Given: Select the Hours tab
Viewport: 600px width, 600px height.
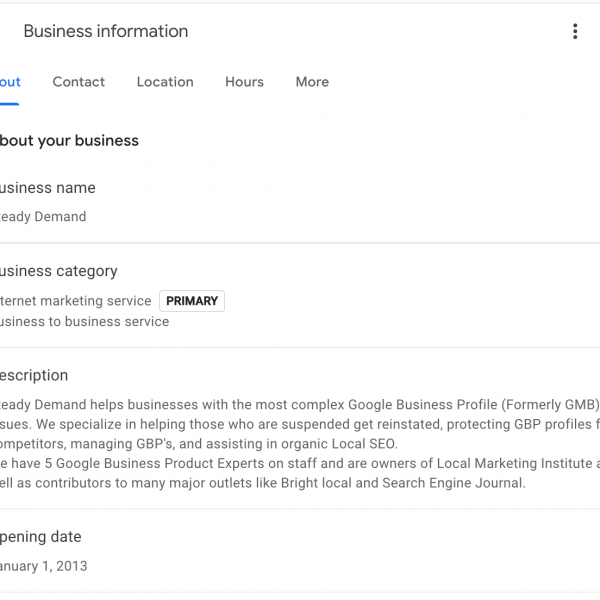Looking at the screenshot, I should pyautogui.click(x=244, y=82).
